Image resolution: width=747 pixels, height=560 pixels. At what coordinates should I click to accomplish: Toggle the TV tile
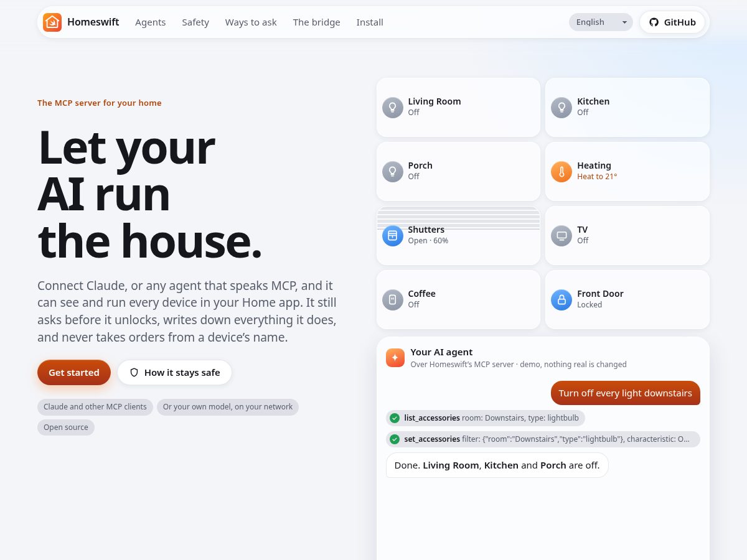click(x=627, y=236)
